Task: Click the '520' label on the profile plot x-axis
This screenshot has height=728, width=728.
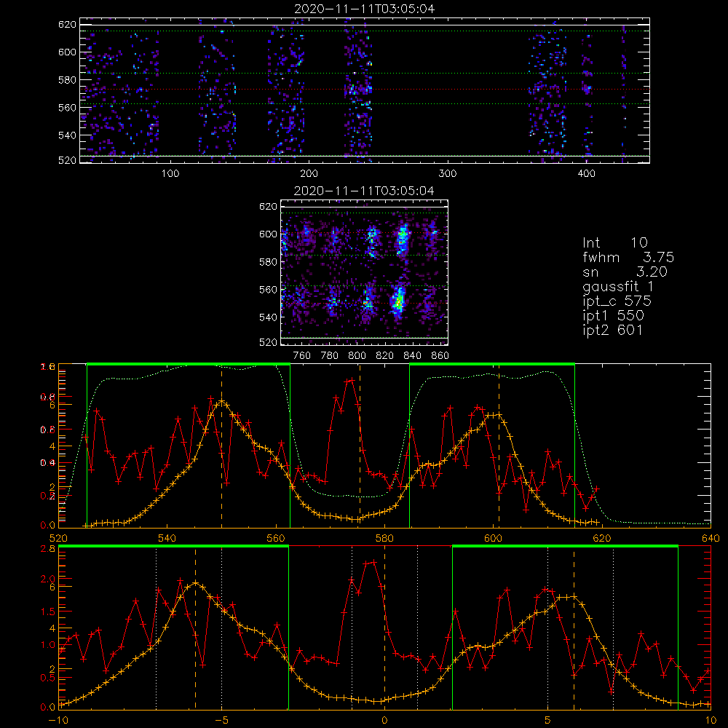Action: point(58,538)
